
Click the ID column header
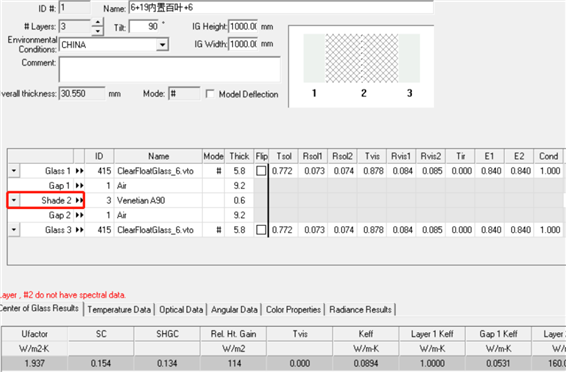click(99, 156)
